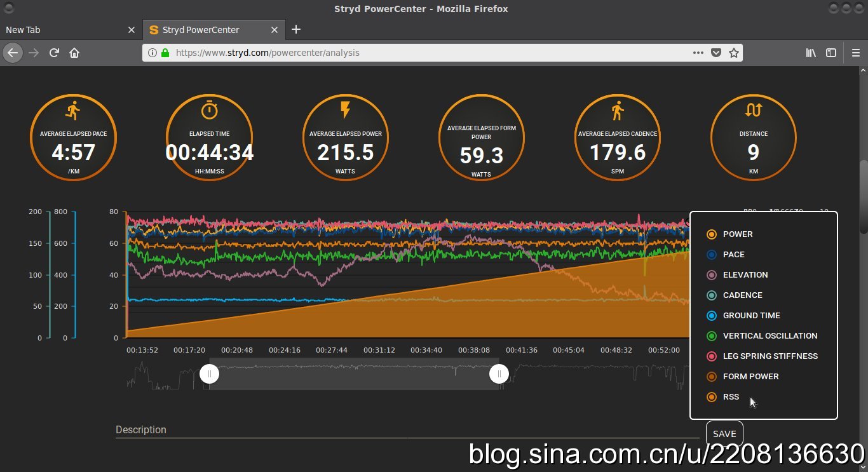Toggle the ELEVATION series in the legend

point(737,275)
